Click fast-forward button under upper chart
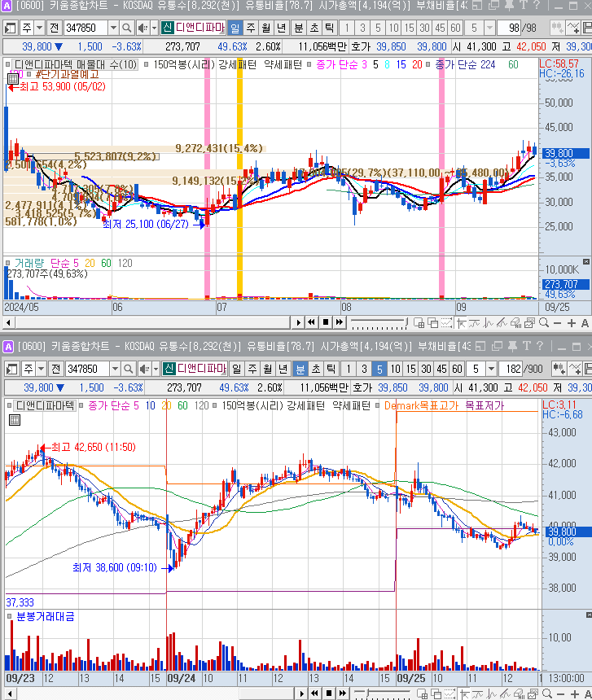Viewport: 592px width, 700px height. pyautogui.click(x=340, y=322)
